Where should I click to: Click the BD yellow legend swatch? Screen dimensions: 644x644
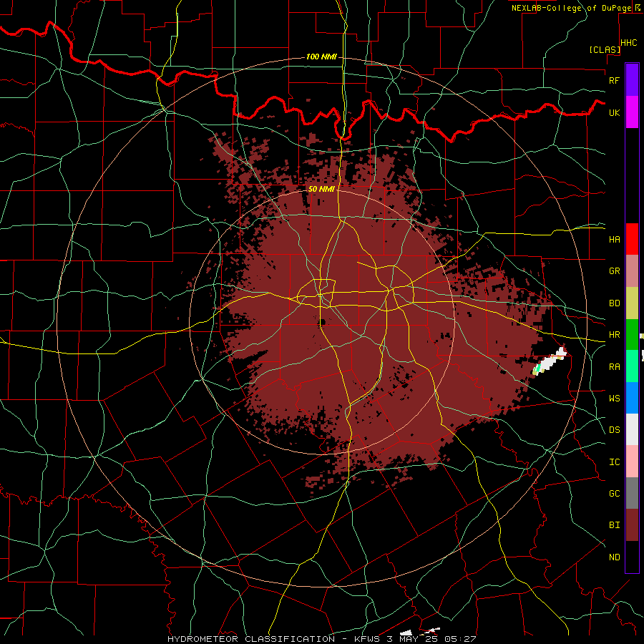[632, 303]
